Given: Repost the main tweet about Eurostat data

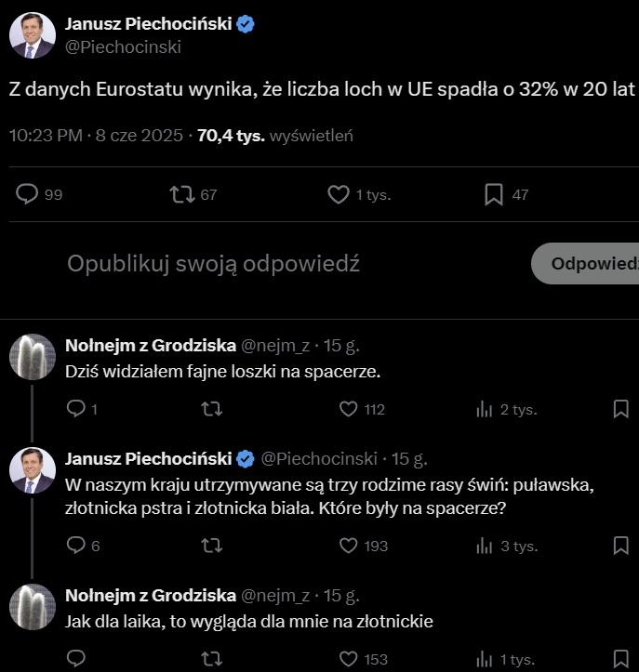Looking at the screenshot, I should click(181, 194).
